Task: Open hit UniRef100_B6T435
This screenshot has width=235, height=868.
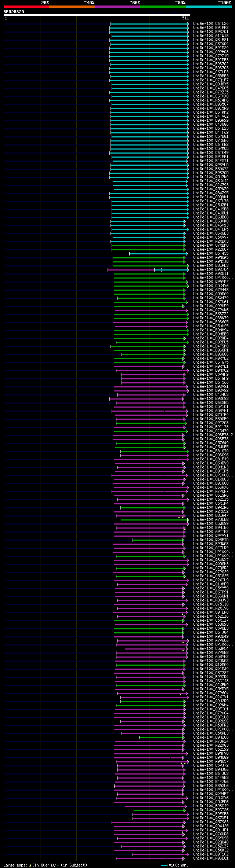Action: click(211, 253)
